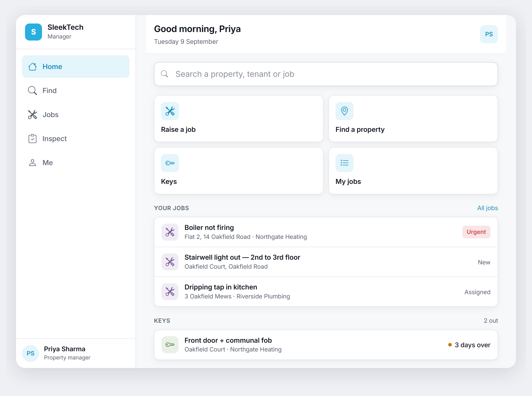Click the PS avatar beside Priya Sharma
The width and height of the screenshot is (532, 396).
pos(30,353)
